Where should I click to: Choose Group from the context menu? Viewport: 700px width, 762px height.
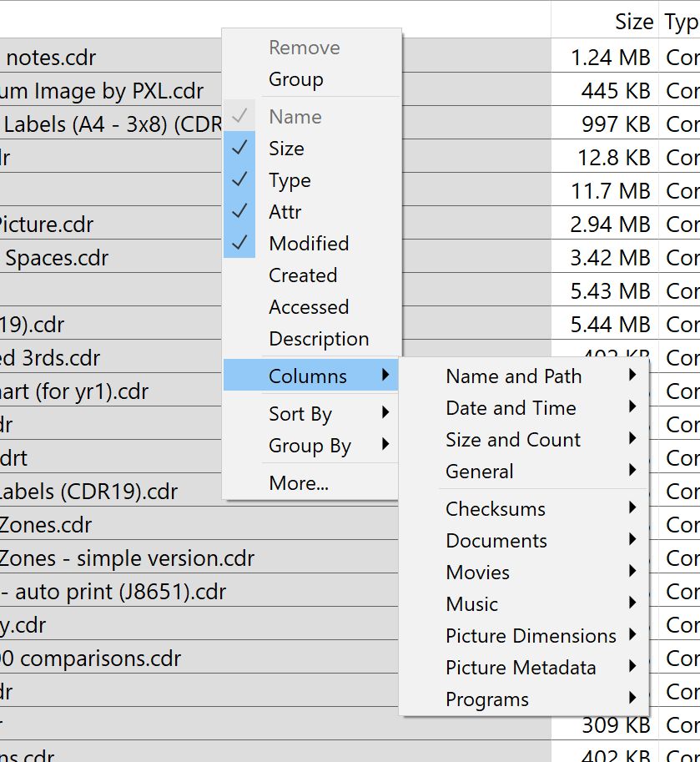pyautogui.click(x=295, y=80)
